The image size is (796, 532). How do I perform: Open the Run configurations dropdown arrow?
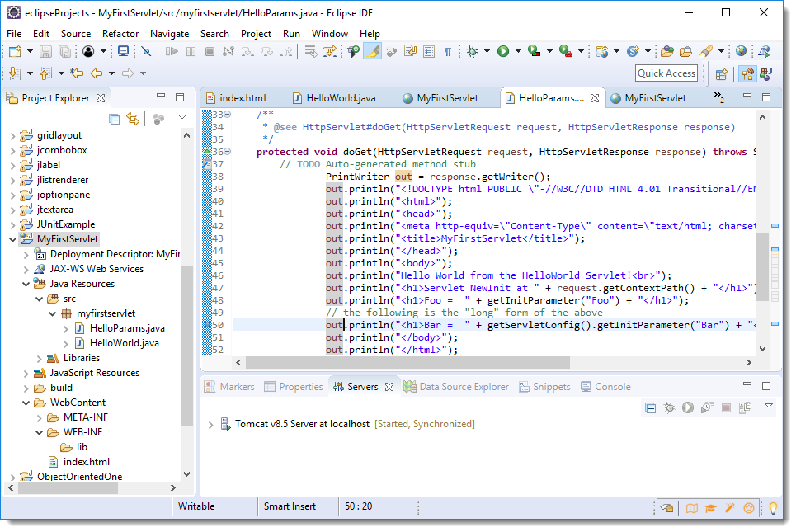pyautogui.click(x=518, y=51)
